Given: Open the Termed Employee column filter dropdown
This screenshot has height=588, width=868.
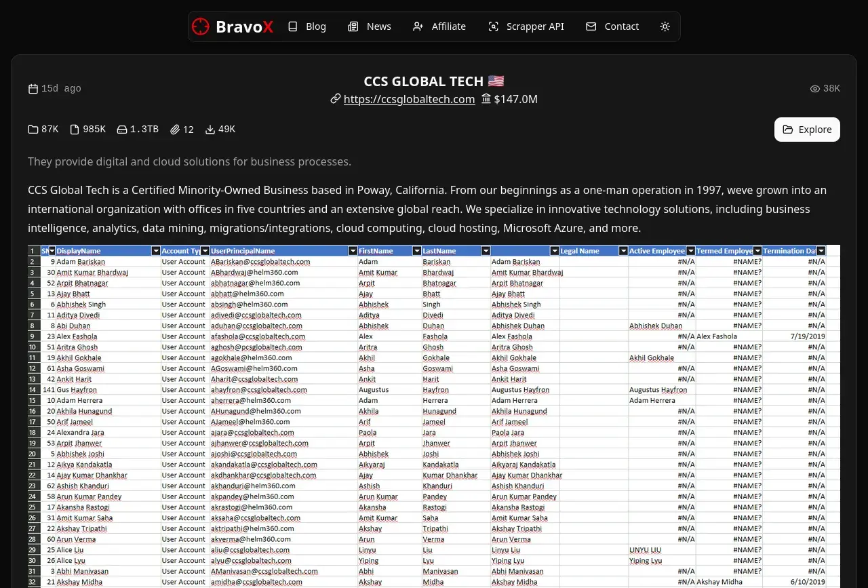Looking at the screenshot, I should coord(757,251).
